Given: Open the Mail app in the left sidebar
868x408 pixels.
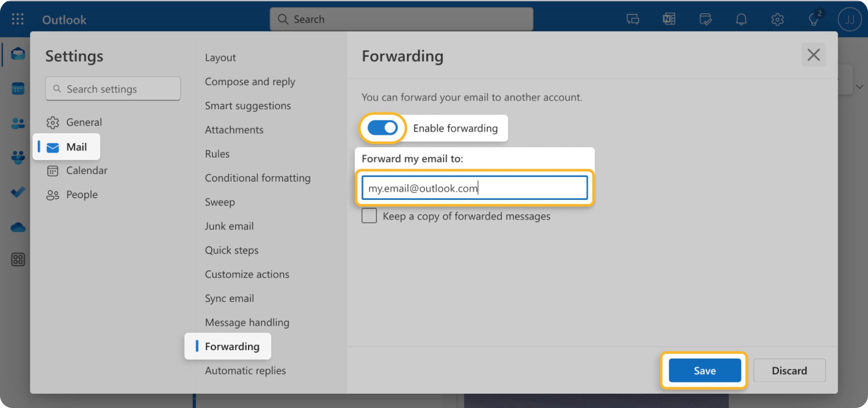Looking at the screenshot, I should 18,54.
